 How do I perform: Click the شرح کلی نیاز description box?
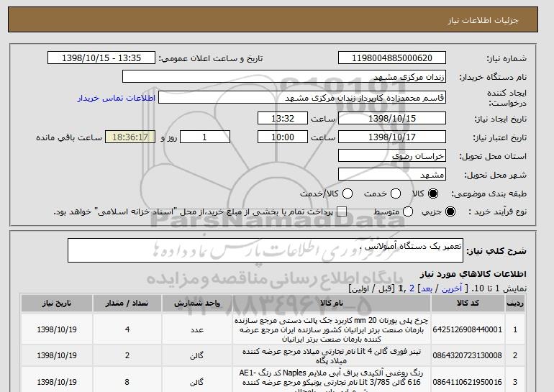coord(265,250)
